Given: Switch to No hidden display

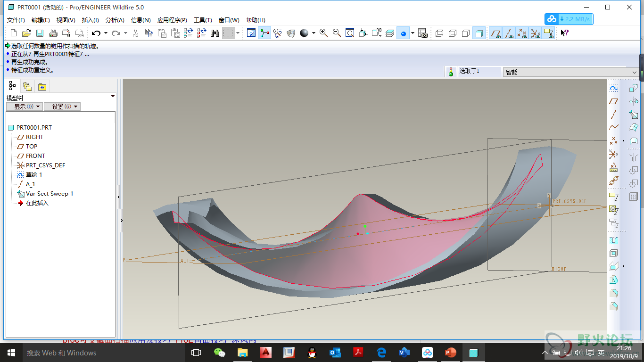Looking at the screenshot, I should click(x=466, y=33).
